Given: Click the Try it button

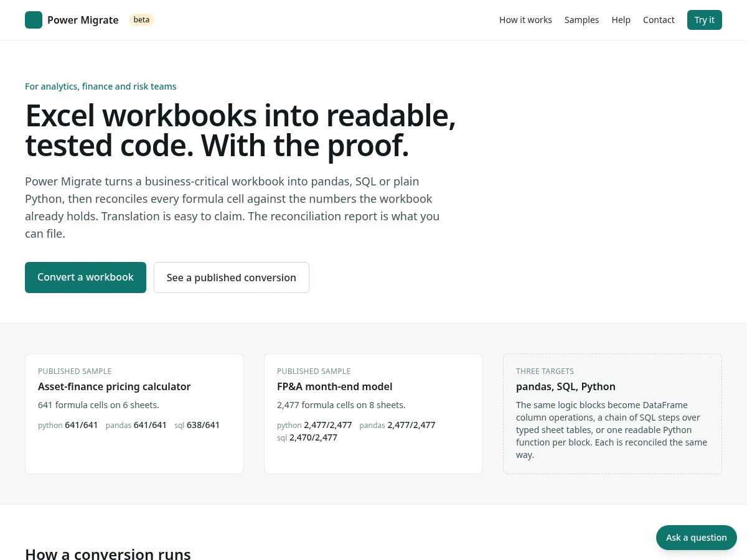Looking at the screenshot, I should coord(705,20).
